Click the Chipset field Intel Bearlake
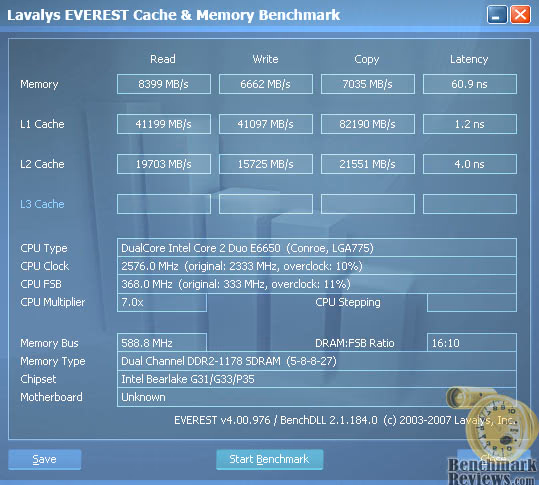The image size is (539, 485). pos(317,379)
